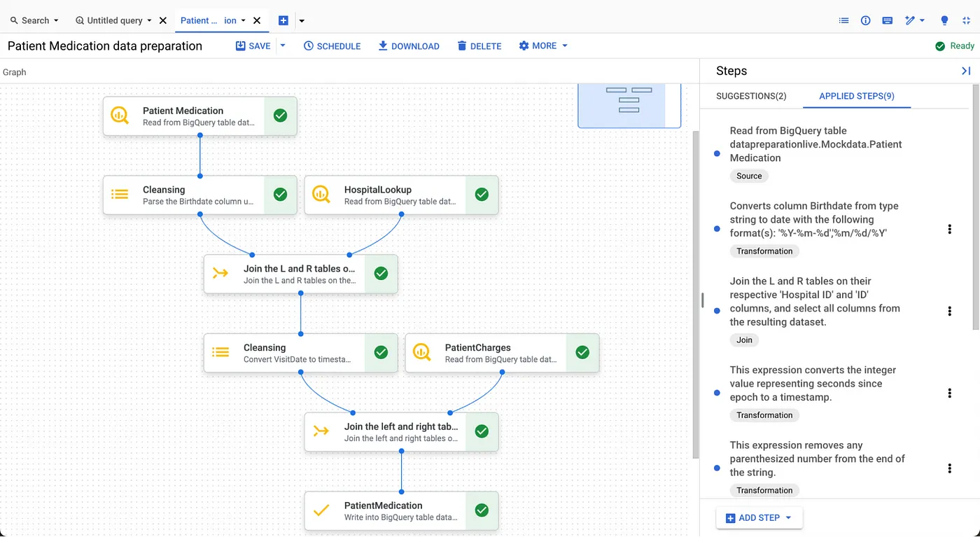Click the lightbulb icon in top bar
The width and height of the screenshot is (980, 537).
[944, 20]
